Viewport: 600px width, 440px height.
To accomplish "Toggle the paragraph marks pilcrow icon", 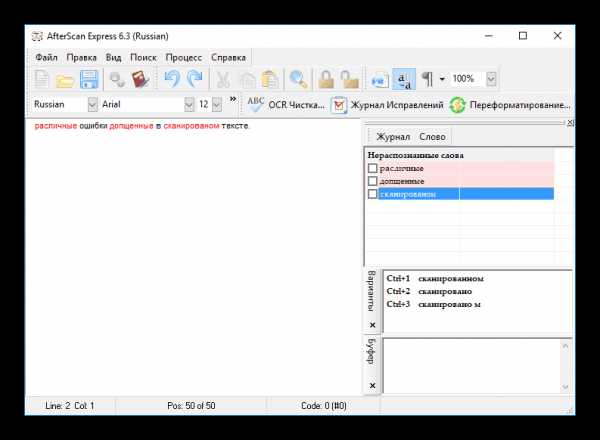I will 427,79.
